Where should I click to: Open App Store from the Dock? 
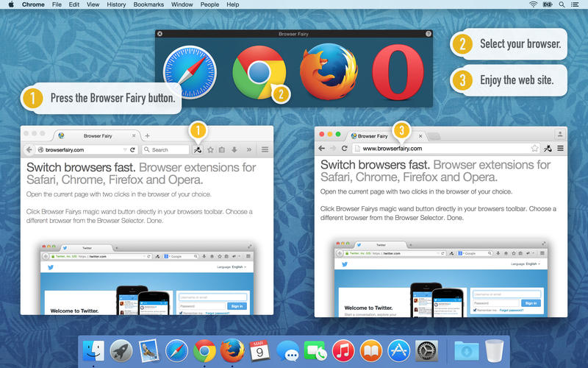pos(398,351)
